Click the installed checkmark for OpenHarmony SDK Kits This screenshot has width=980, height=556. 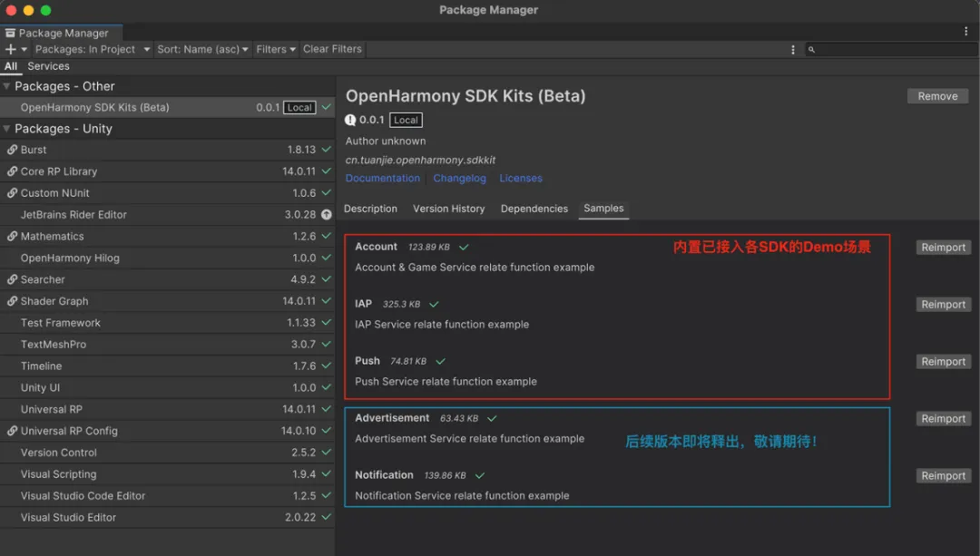click(x=327, y=107)
